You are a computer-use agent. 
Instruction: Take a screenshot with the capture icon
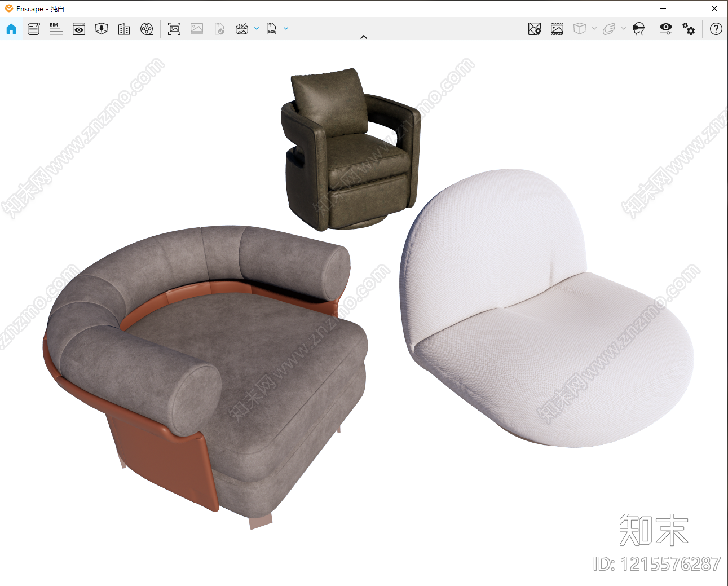174,29
